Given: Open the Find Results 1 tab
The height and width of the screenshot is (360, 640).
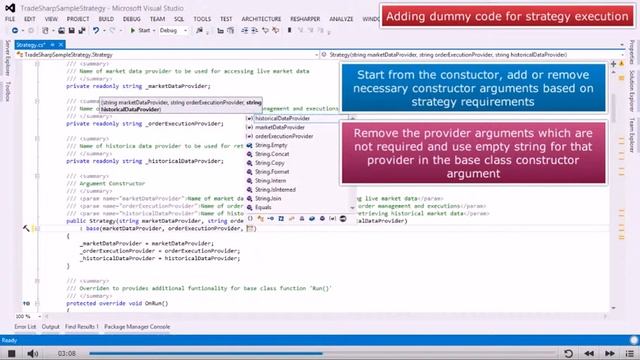Looking at the screenshot, I should [x=82, y=327].
